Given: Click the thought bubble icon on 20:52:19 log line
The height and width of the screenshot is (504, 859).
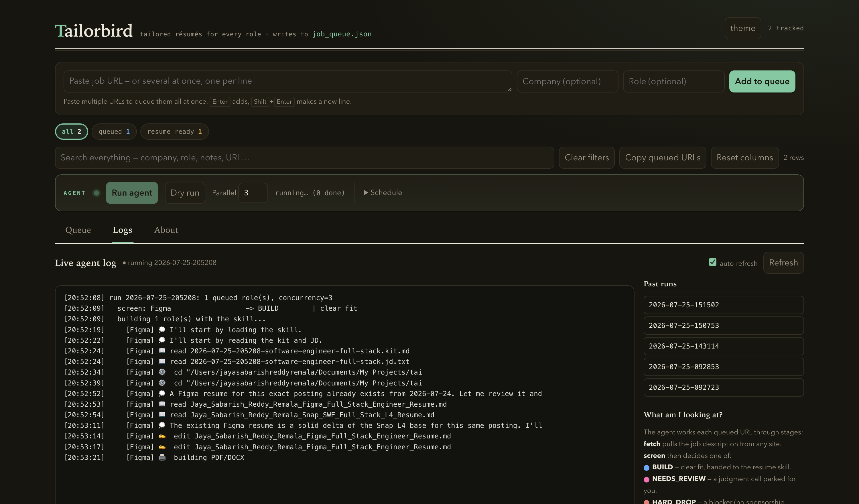Looking at the screenshot, I should (162, 329).
